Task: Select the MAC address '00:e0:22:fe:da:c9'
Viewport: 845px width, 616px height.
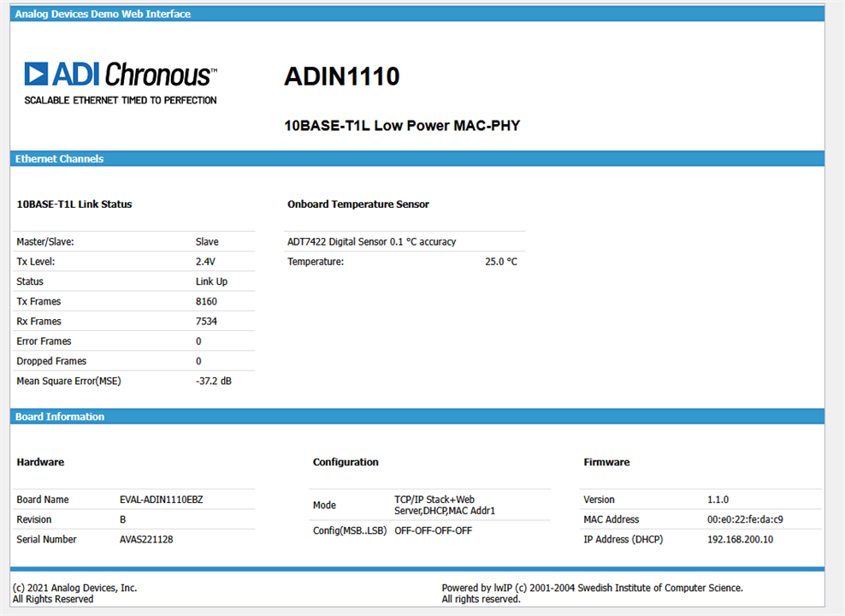Action: pos(745,519)
